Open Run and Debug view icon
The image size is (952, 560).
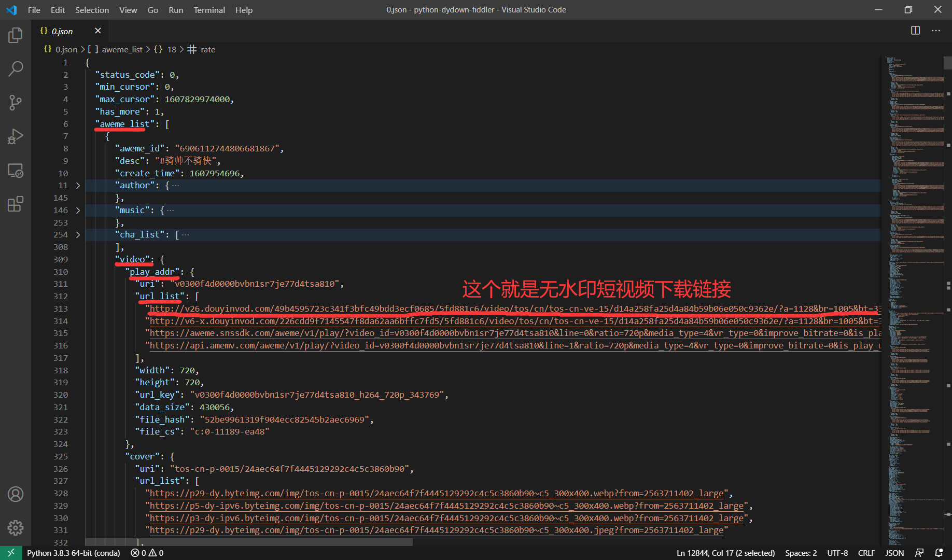pos(16,136)
